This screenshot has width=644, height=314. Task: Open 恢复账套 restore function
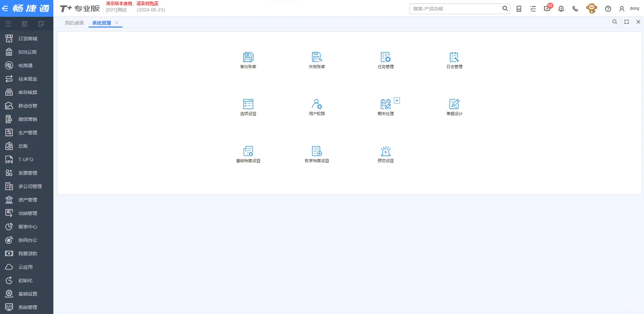click(317, 60)
